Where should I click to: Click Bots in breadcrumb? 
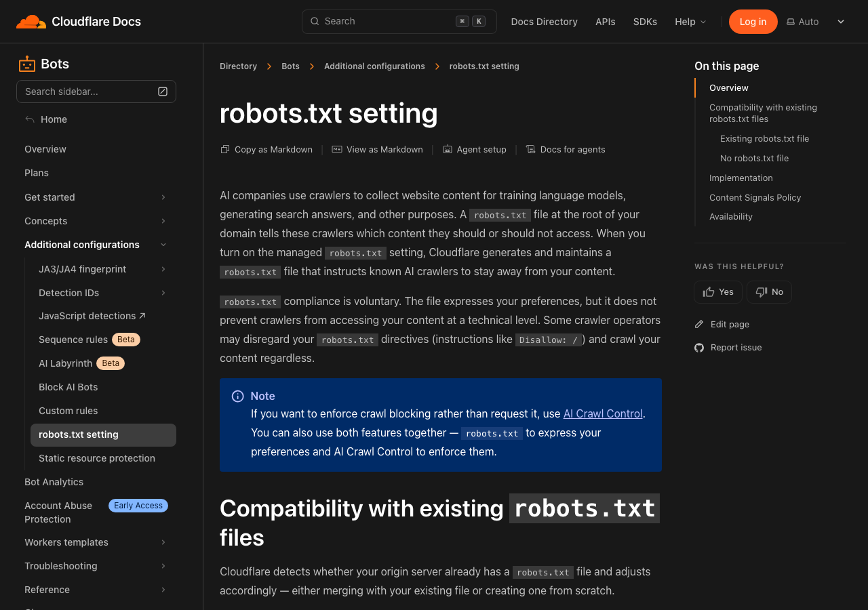(290, 66)
